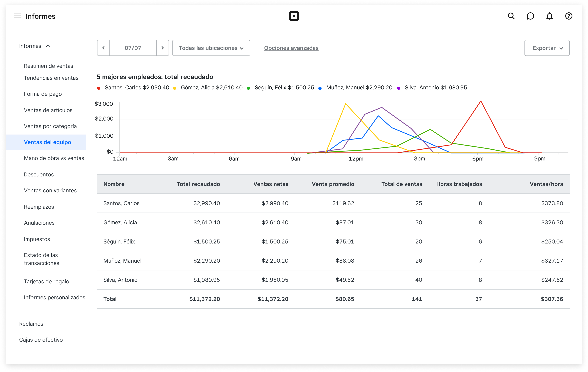
Task: Click the $373.80 ventas/hora value
Action: click(552, 203)
